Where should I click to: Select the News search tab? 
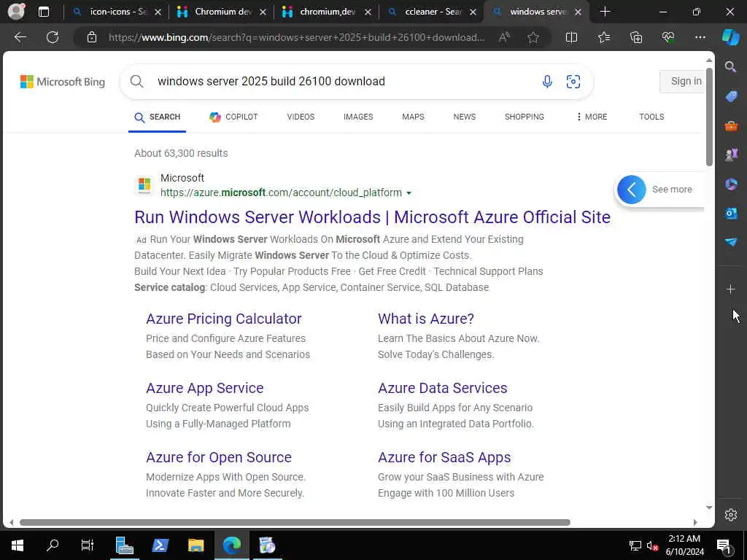tap(465, 117)
